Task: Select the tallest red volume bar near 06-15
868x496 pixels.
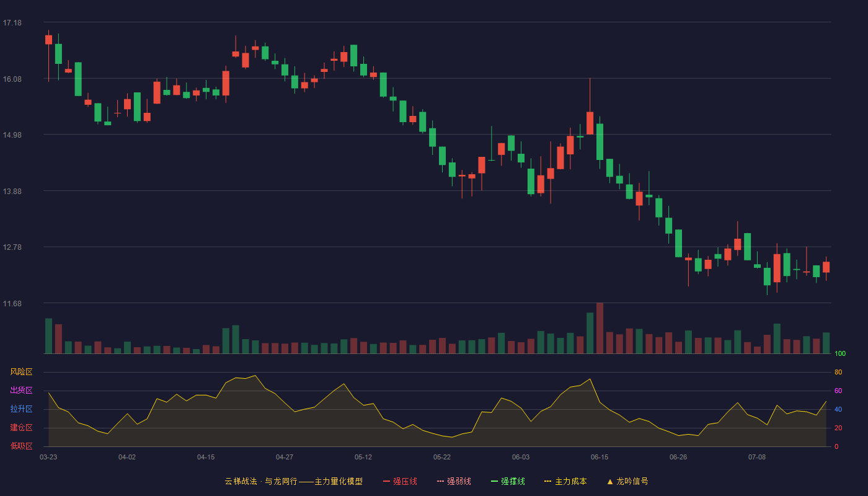Action: (600, 328)
